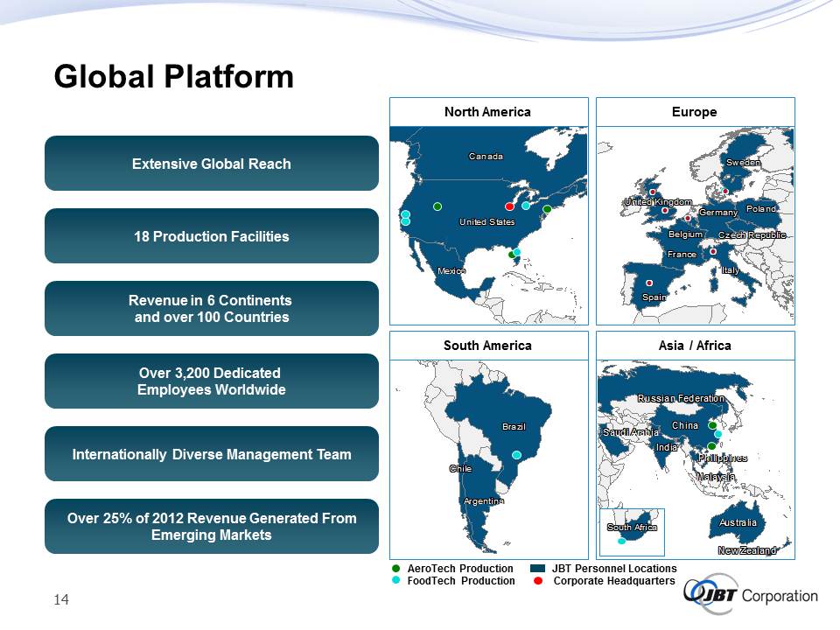This screenshot has width=840, height=630.
Task: Open the South America map header
Action: [x=487, y=346]
